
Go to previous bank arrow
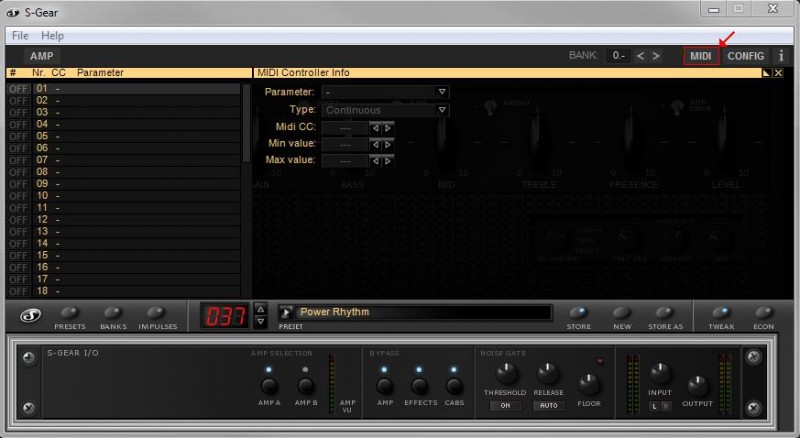pos(640,56)
